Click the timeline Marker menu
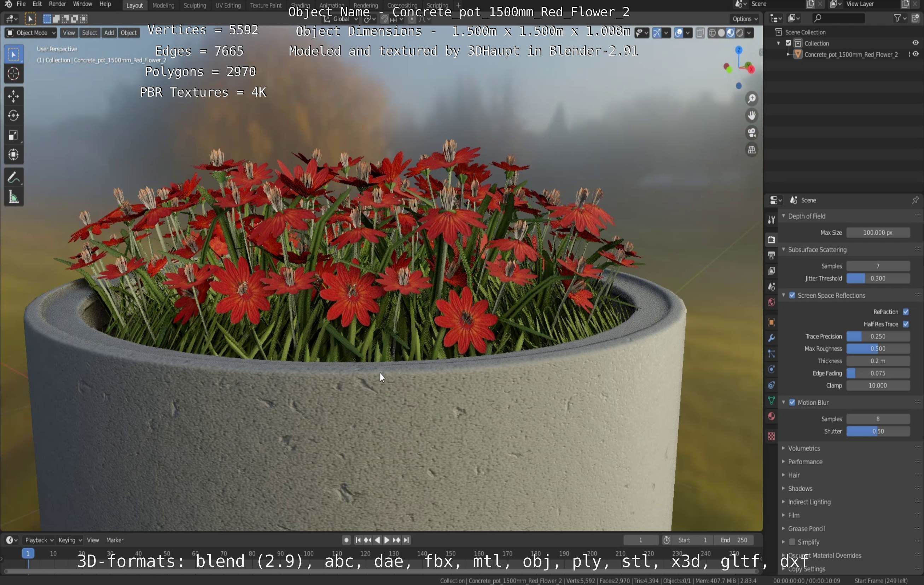This screenshot has width=924, height=585. tap(115, 540)
